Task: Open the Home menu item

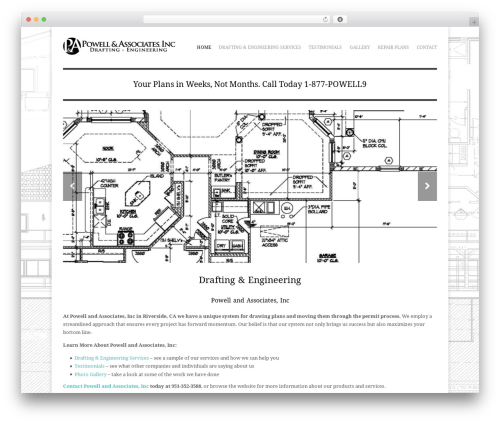Action: coord(204,47)
